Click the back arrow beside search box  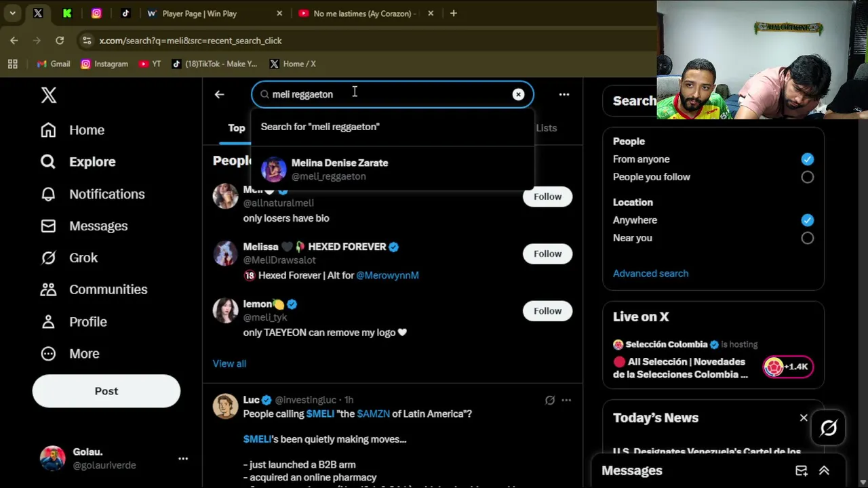pyautogui.click(x=219, y=95)
